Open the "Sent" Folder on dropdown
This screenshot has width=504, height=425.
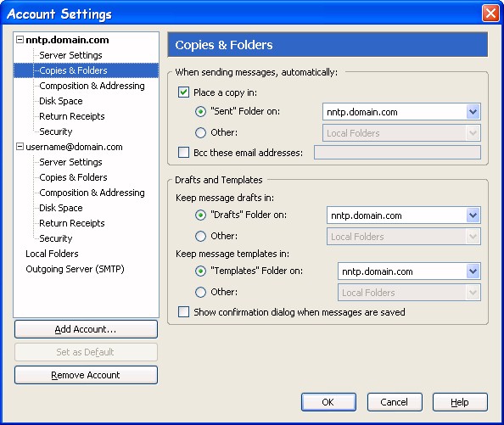401,112
